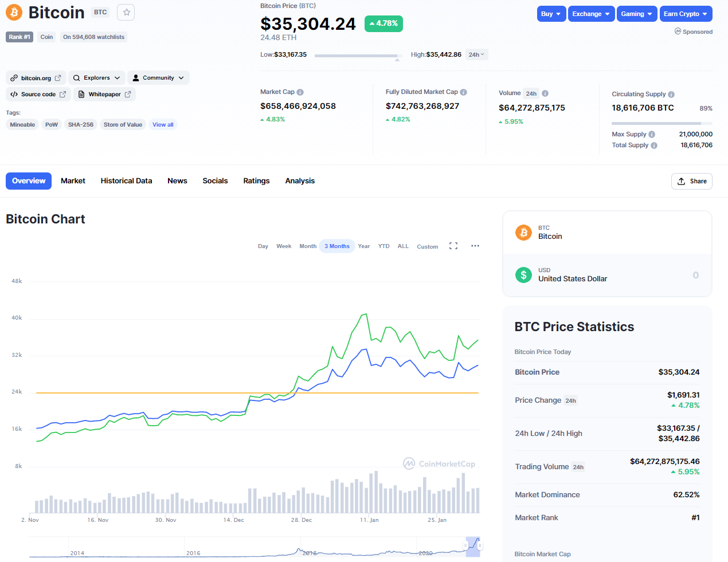This screenshot has width=728, height=562.
Task: Set chart range to Week
Action: (x=284, y=246)
